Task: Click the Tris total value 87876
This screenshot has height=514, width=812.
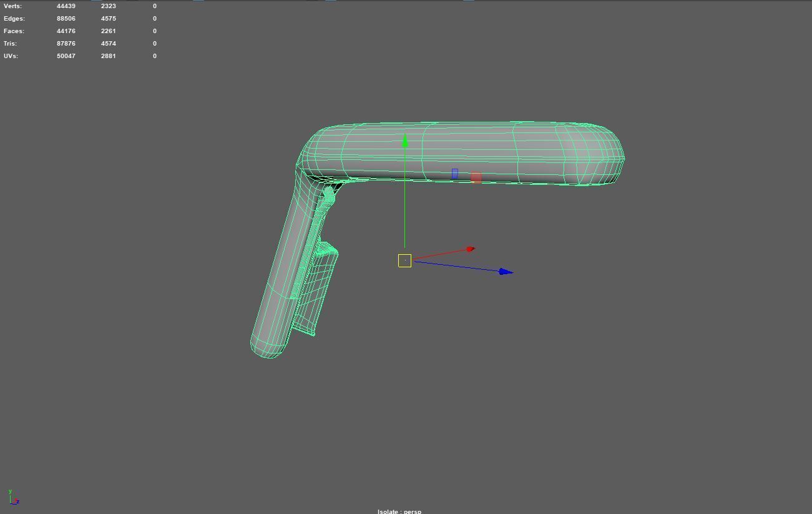Action: [x=66, y=43]
